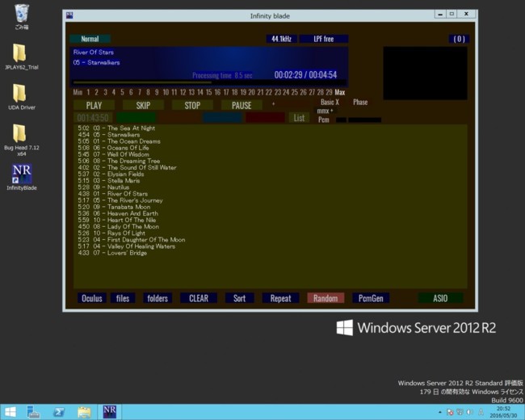525x420 pixels.
Task: Toggle the LPF free filter button
Action: [x=324, y=39]
